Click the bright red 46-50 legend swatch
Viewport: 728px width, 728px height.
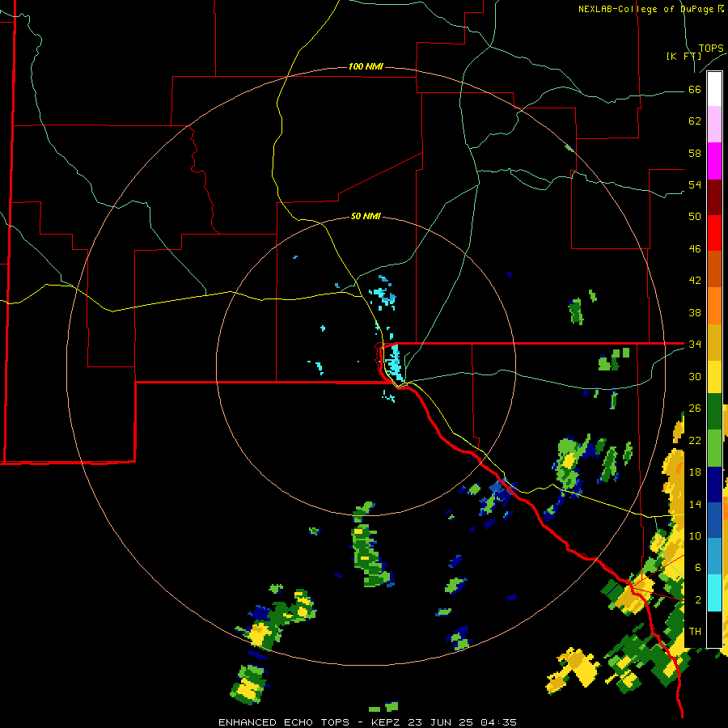coord(714,233)
